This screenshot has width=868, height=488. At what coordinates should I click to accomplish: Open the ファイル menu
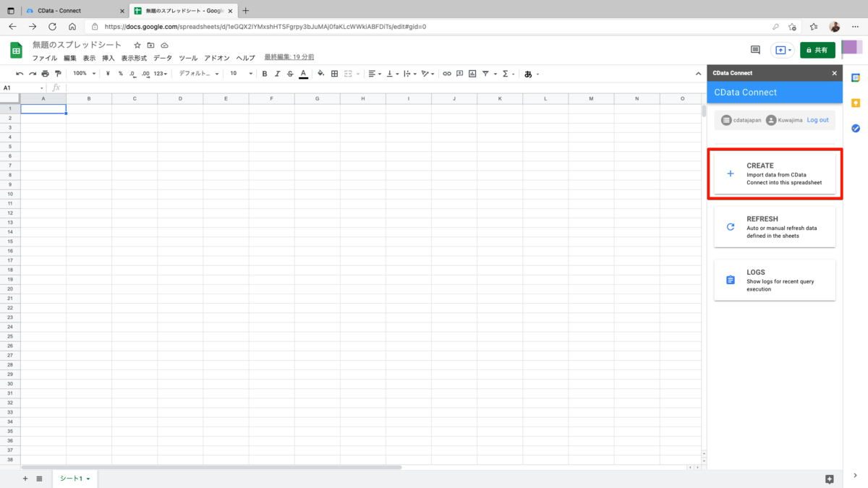point(45,58)
